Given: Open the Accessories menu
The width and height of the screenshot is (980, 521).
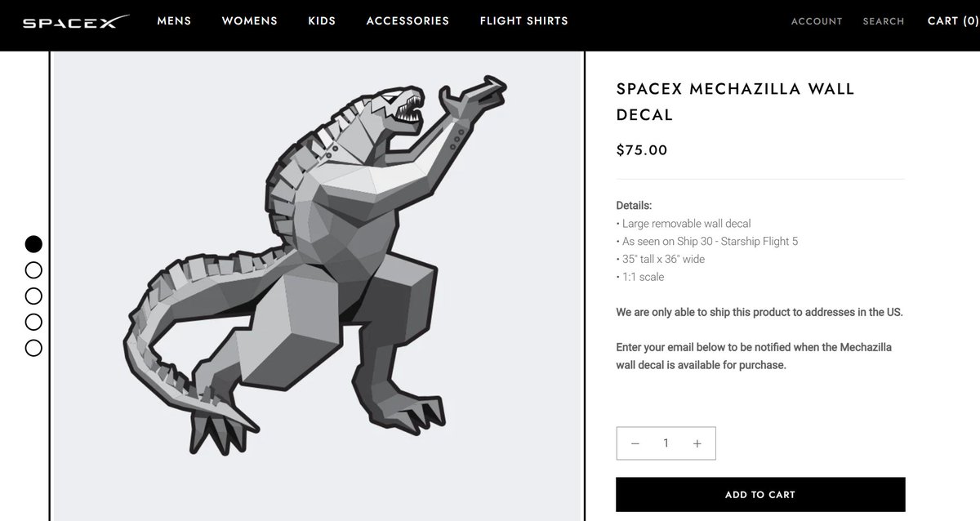Looking at the screenshot, I should pos(408,20).
